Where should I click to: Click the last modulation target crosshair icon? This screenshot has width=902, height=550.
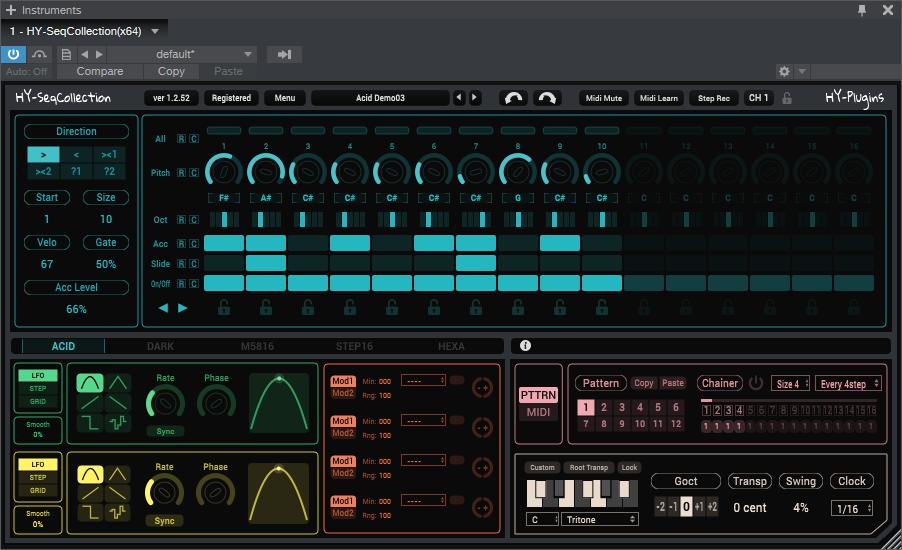click(x=482, y=507)
